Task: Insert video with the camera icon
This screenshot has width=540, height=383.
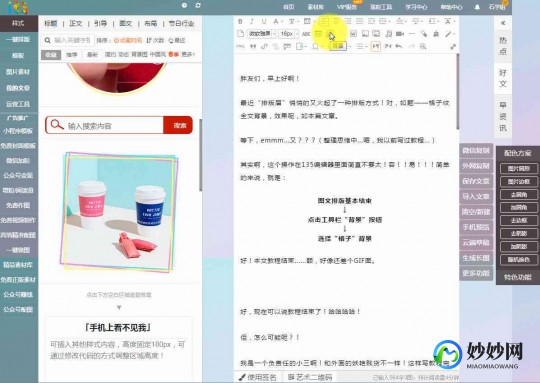Action: tap(400, 34)
